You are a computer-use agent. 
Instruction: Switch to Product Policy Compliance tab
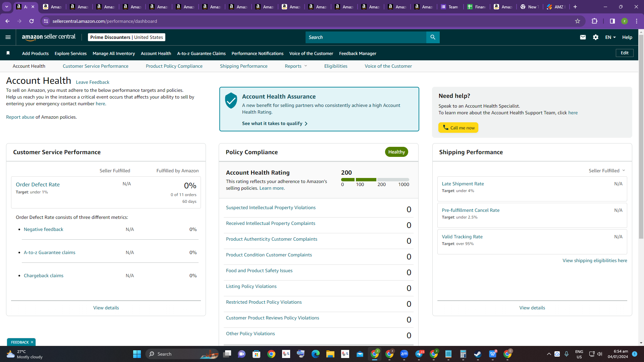[x=174, y=66]
